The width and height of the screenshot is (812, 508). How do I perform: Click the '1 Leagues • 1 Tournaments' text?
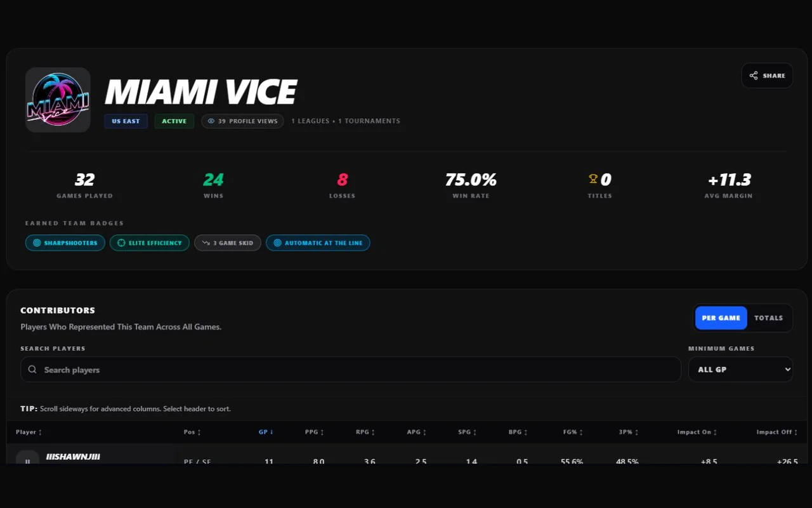(346, 121)
